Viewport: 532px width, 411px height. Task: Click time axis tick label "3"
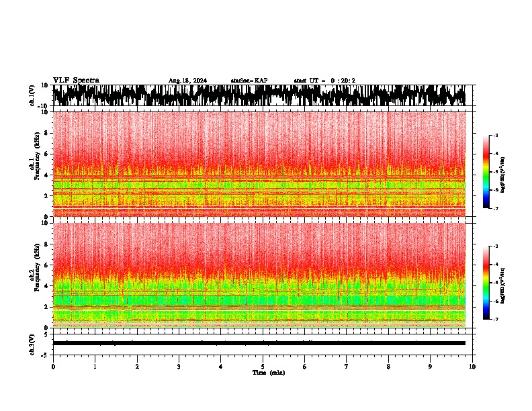point(179,367)
